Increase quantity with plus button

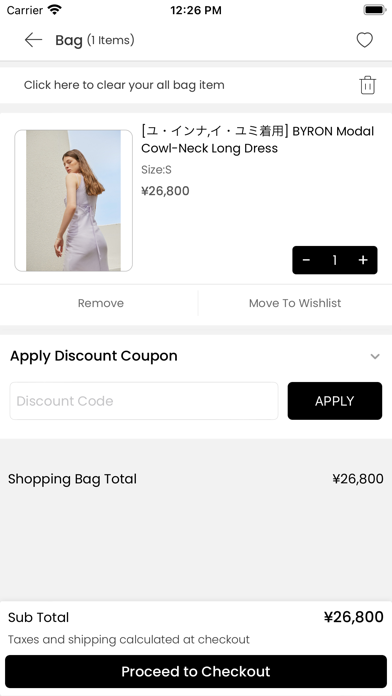363,260
